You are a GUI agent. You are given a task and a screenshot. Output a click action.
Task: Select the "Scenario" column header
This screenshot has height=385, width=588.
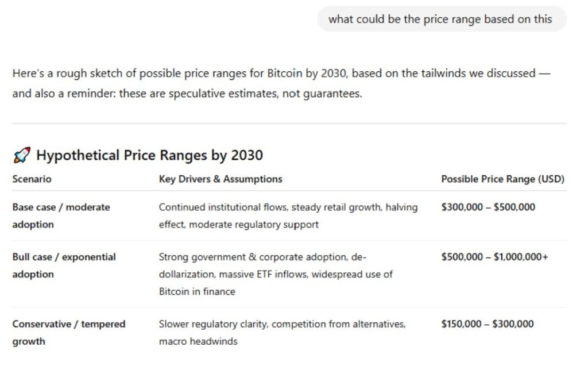(32, 179)
